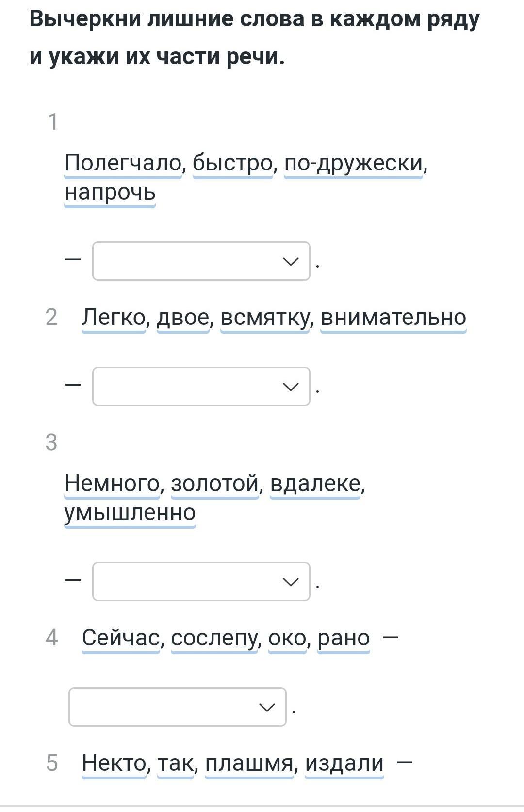Cross out the word Полегчало
The image size is (524, 812).
pos(123,163)
